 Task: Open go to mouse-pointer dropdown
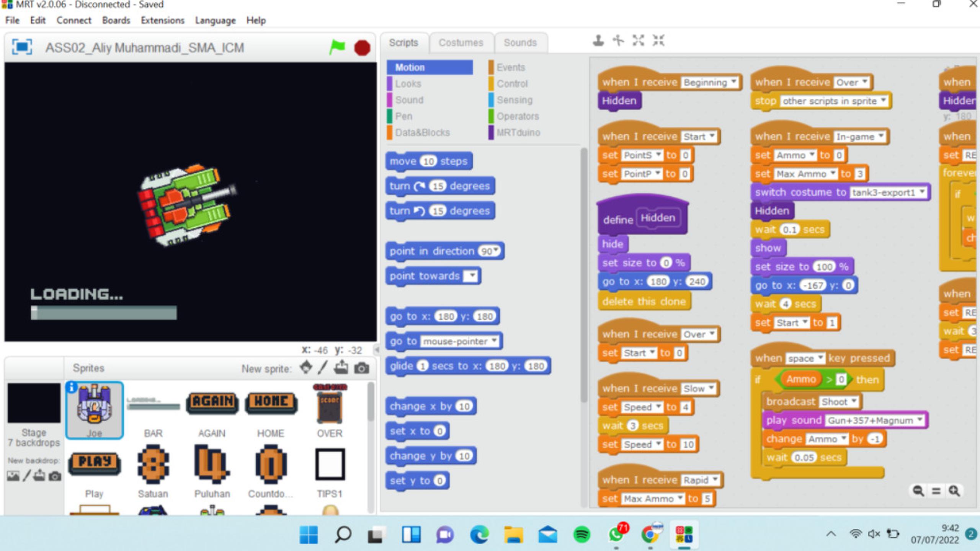coord(494,340)
